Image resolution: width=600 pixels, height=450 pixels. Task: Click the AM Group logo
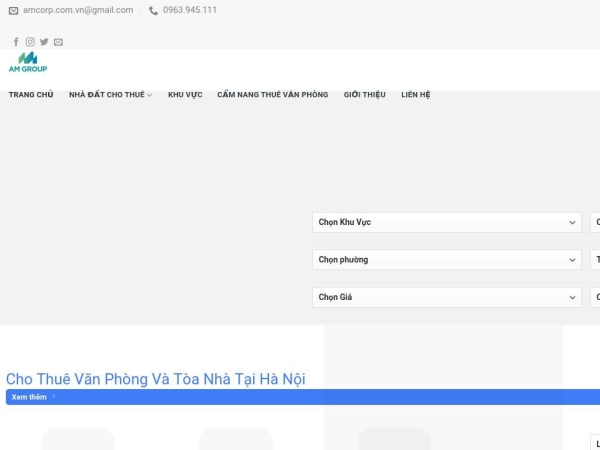click(x=27, y=62)
